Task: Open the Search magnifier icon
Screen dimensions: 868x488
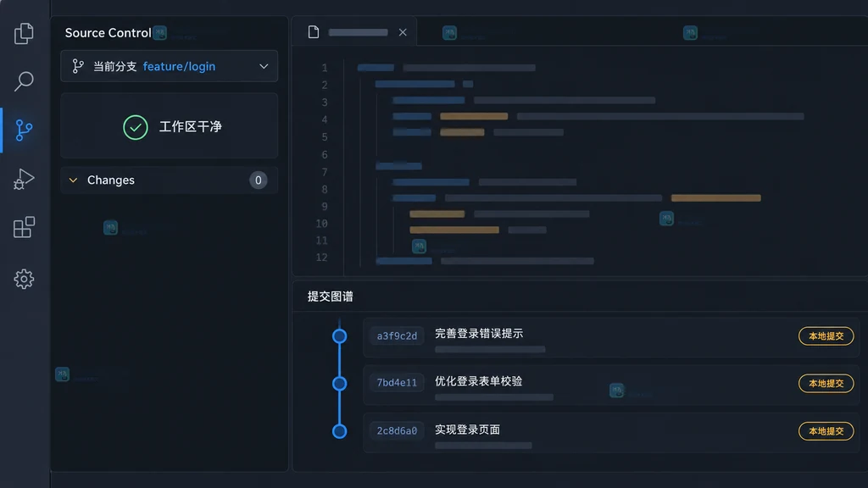Action: [x=24, y=81]
